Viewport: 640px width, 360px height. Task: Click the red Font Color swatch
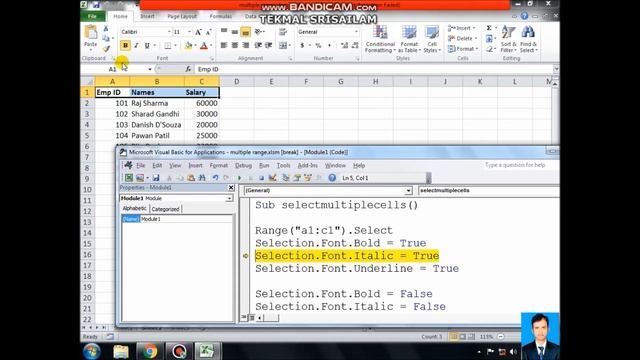204,45
